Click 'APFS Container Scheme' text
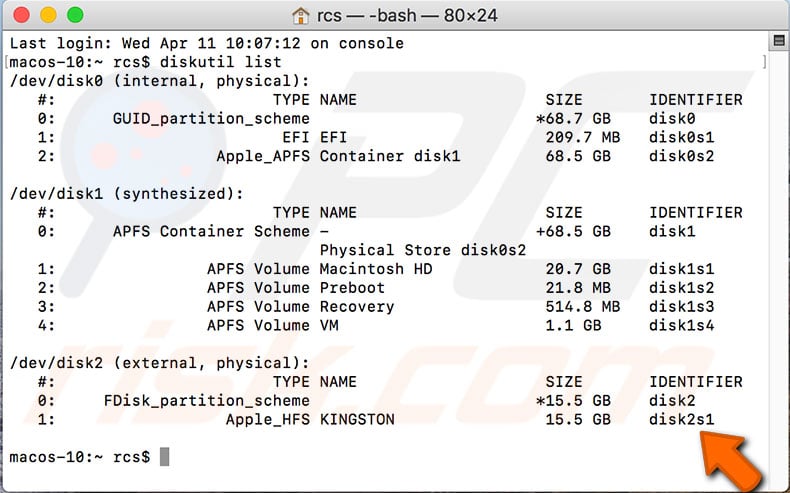This screenshot has width=790, height=493. (x=211, y=232)
